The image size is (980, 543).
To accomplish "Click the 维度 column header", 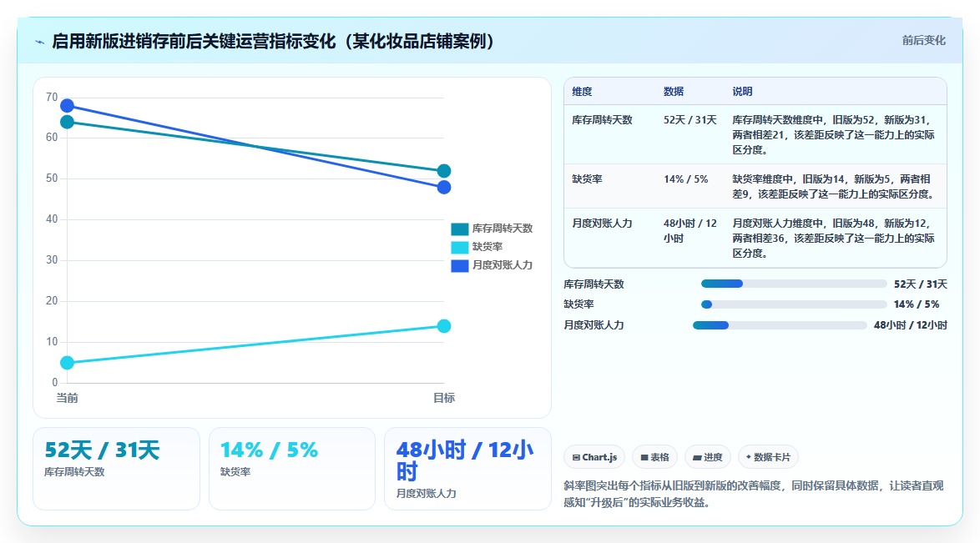I will point(582,91).
